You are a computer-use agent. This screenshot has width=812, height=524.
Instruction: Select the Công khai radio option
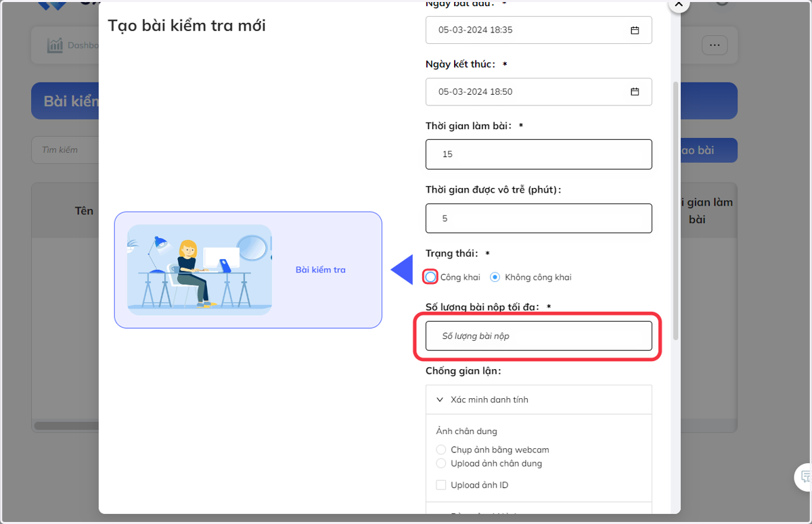[431, 277]
